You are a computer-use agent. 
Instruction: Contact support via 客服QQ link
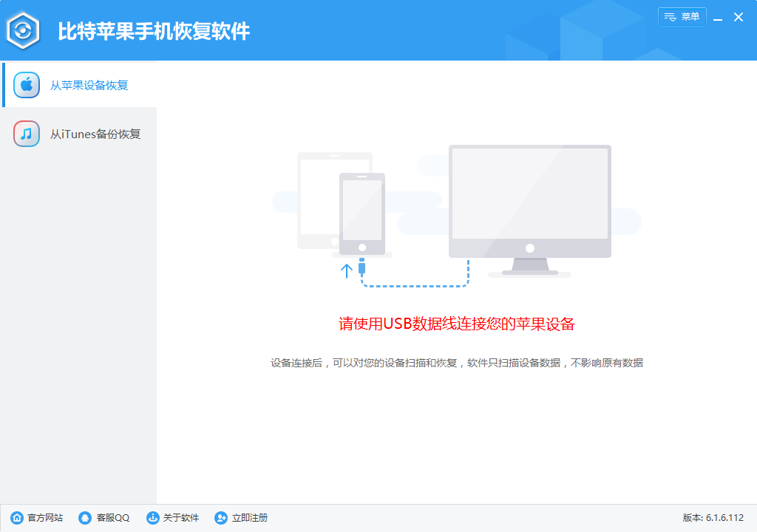coord(113,518)
